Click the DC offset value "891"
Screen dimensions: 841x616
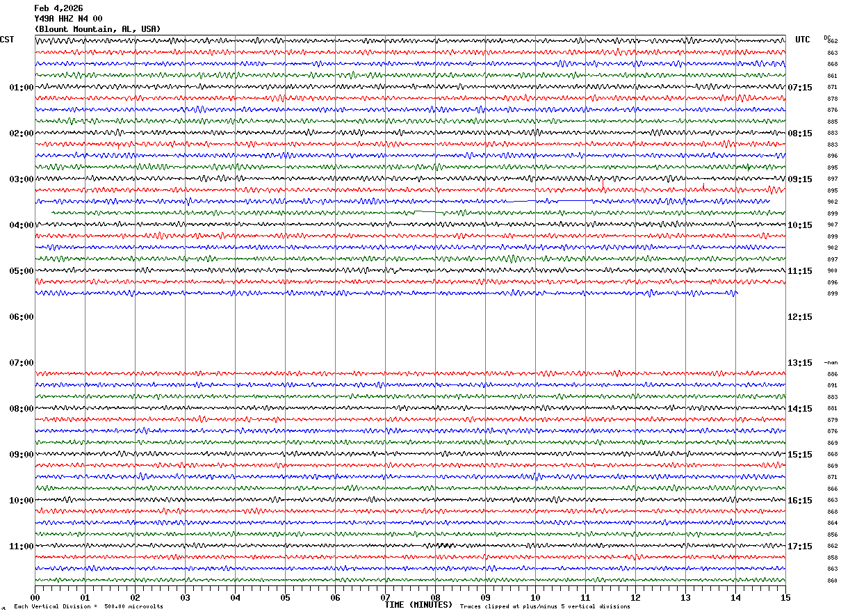[x=832, y=386]
